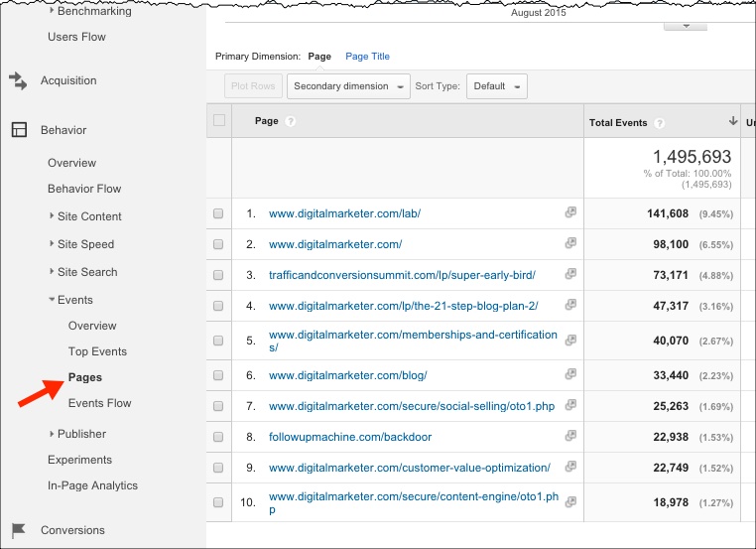Select Page as the primary dimension
This screenshot has width=756, height=549.
(x=319, y=57)
